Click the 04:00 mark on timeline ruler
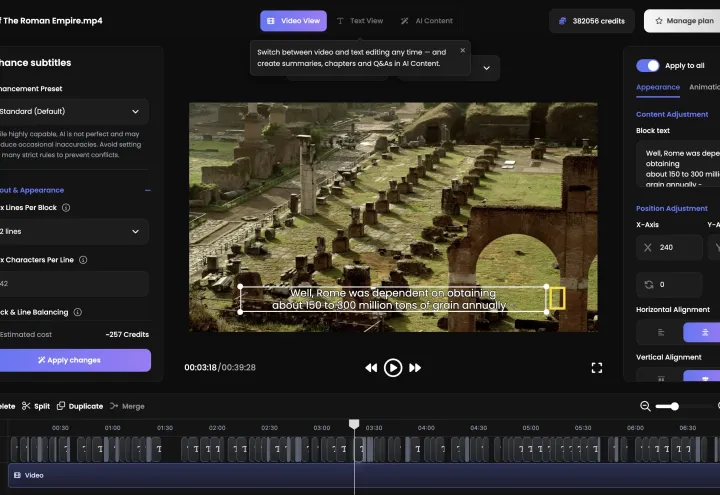720x495 pixels. [426, 428]
